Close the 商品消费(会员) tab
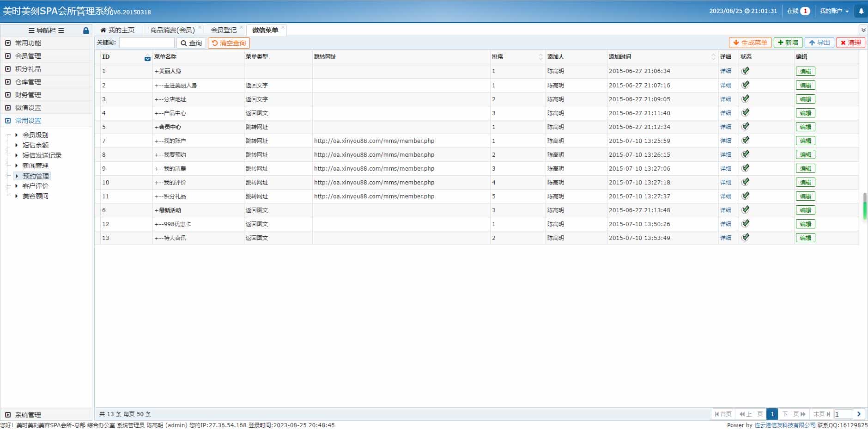 pyautogui.click(x=200, y=27)
